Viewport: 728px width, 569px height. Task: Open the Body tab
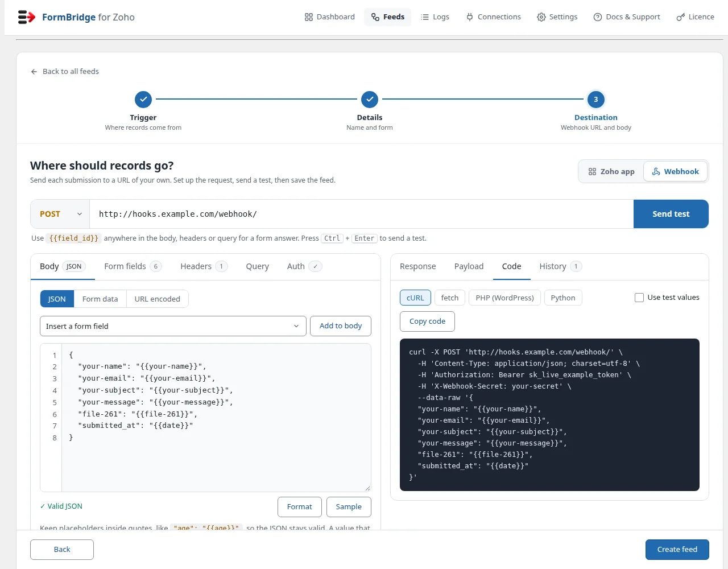[63, 266]
